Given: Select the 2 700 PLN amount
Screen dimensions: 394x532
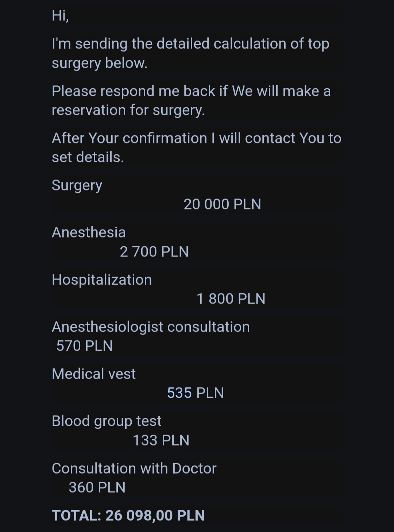Looking at the screenshot, I should [x=154, y=252].
